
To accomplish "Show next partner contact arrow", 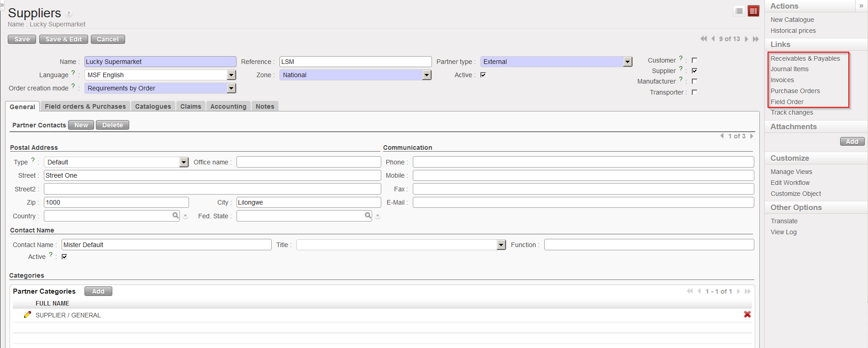I will [x=752, y=136].
